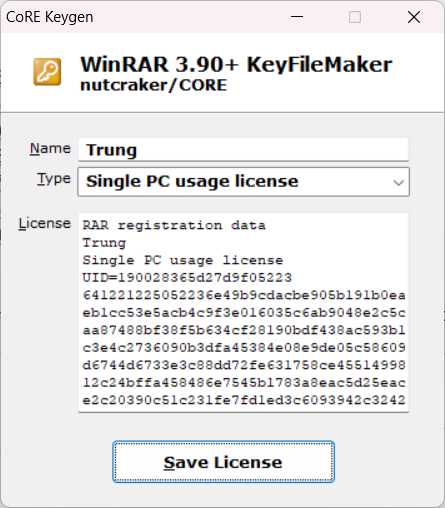This screenshot has height=508, width=445.
Task: Close the CoRE Keygen window
Action: 414,17
